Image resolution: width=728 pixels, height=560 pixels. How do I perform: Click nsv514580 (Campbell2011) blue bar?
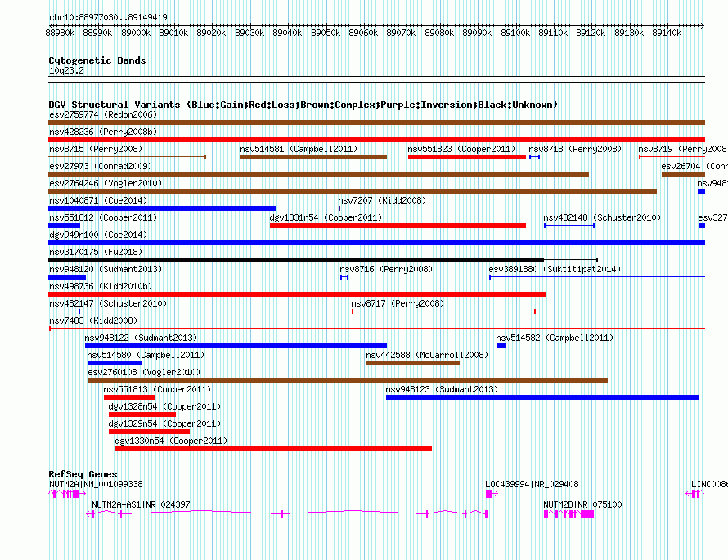pos(115,363)
